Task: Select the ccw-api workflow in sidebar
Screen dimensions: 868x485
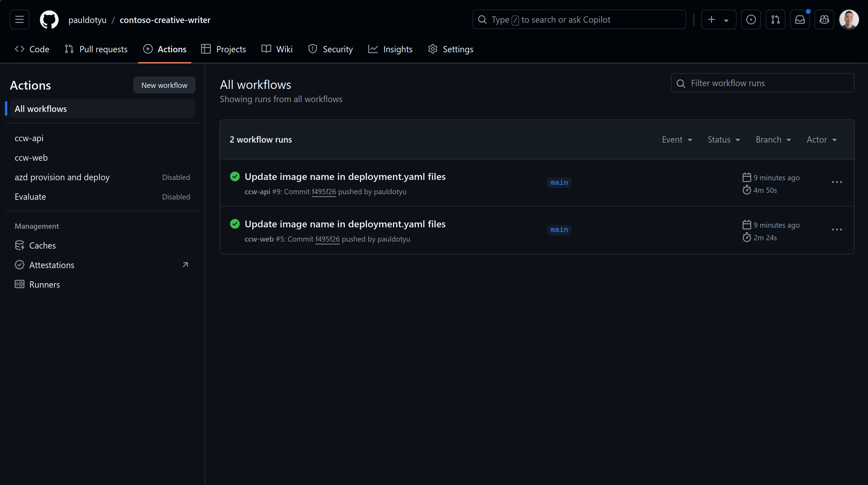Action: [29, 138]
